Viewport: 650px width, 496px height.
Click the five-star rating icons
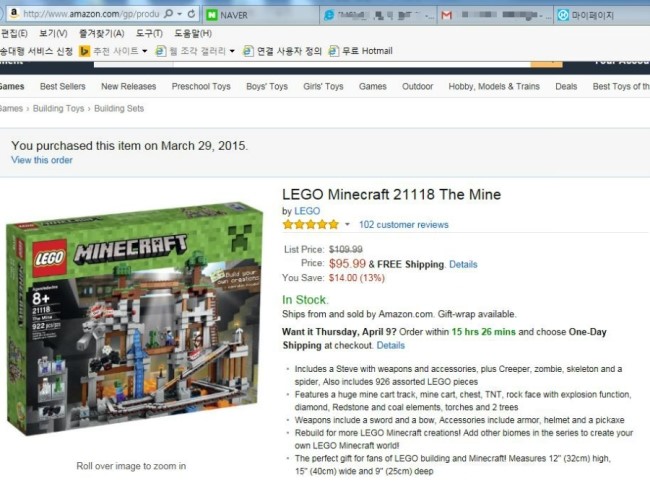point(311,225)
